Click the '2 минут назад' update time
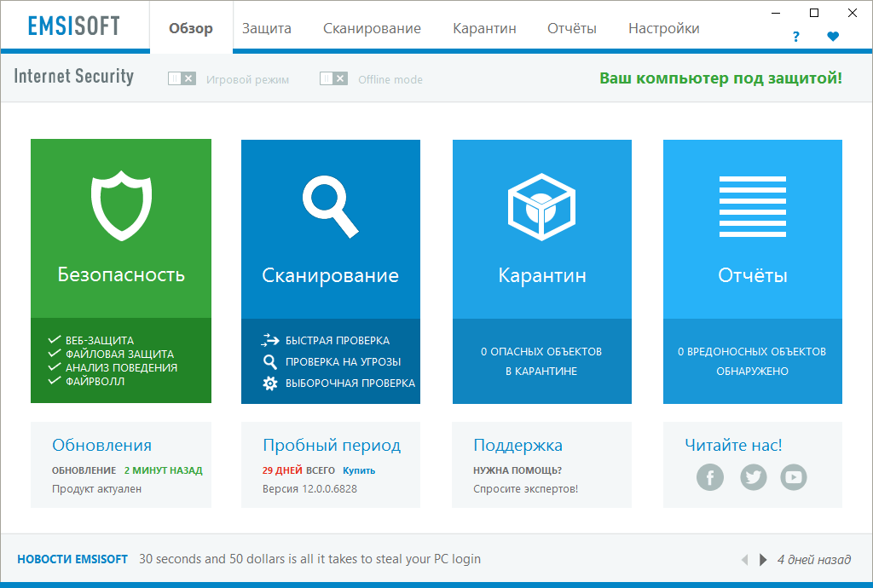 (x=163, y=470)
